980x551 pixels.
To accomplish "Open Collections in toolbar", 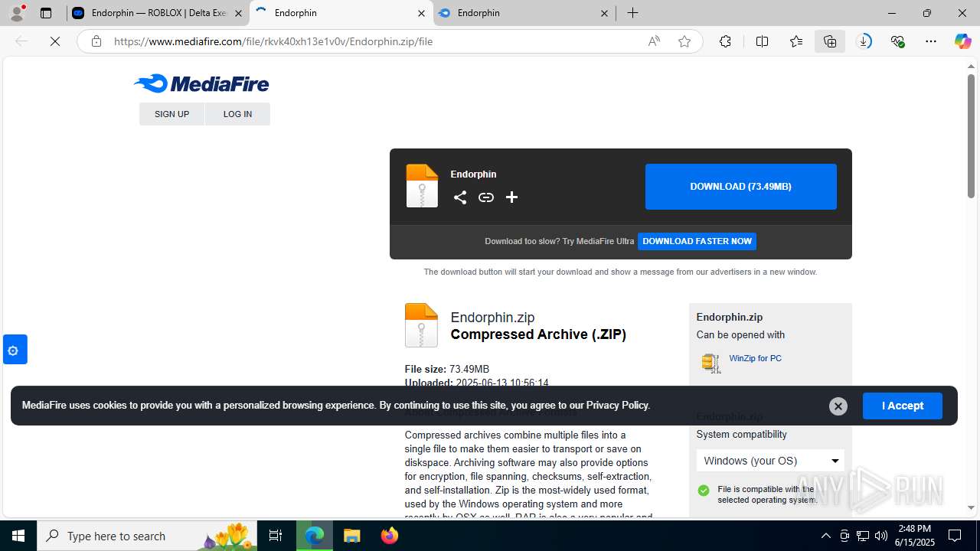I will (x=830, y=41).
